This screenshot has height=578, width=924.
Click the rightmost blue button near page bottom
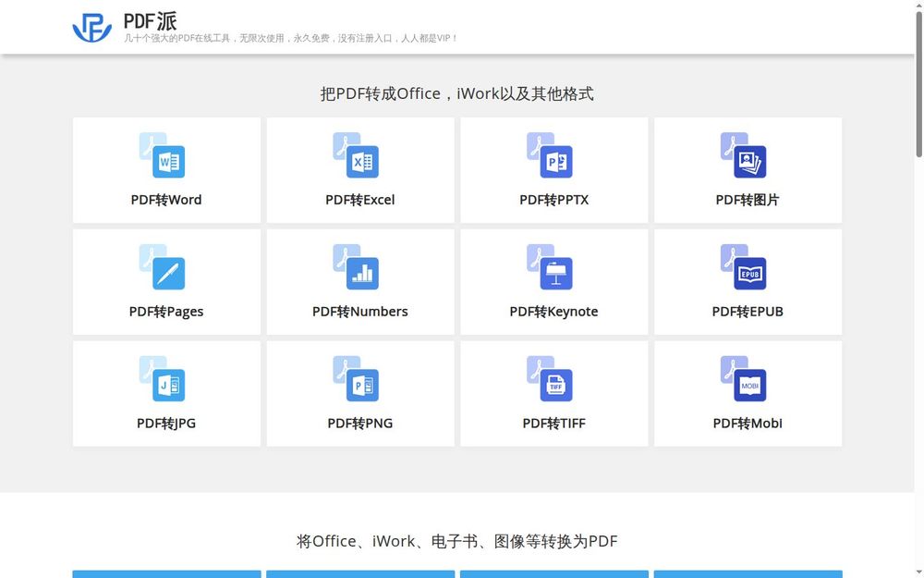tap(747, 575)
